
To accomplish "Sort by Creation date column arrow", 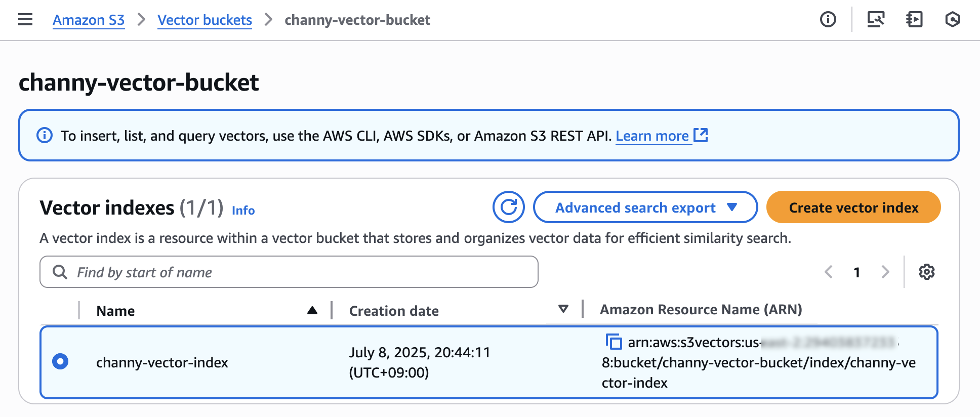I will pos(563,309).
